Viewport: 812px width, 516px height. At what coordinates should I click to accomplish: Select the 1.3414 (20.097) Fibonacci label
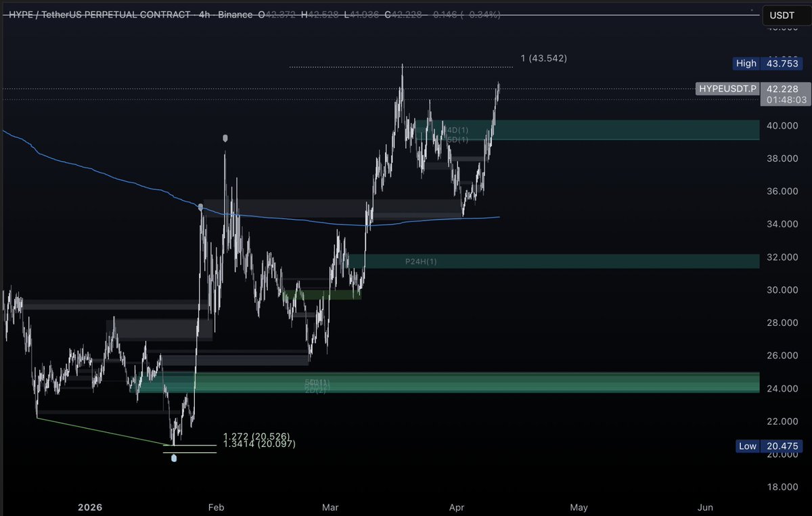point(259,444)
